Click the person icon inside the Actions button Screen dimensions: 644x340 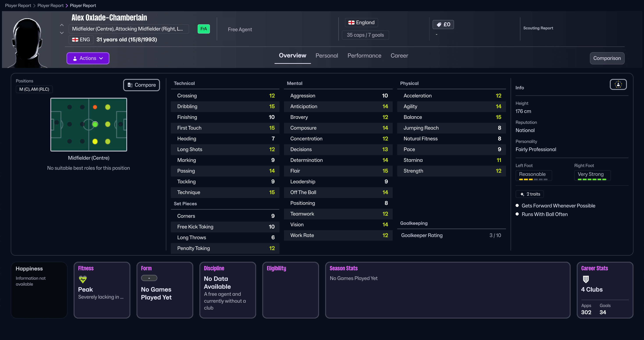click(x=75, y=58)
